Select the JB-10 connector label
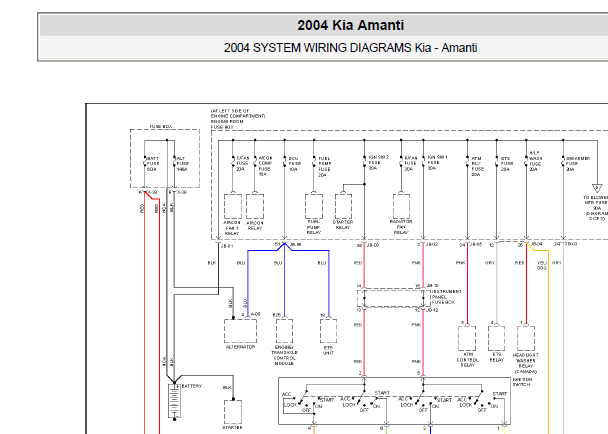608x434 pixels. 433,285
